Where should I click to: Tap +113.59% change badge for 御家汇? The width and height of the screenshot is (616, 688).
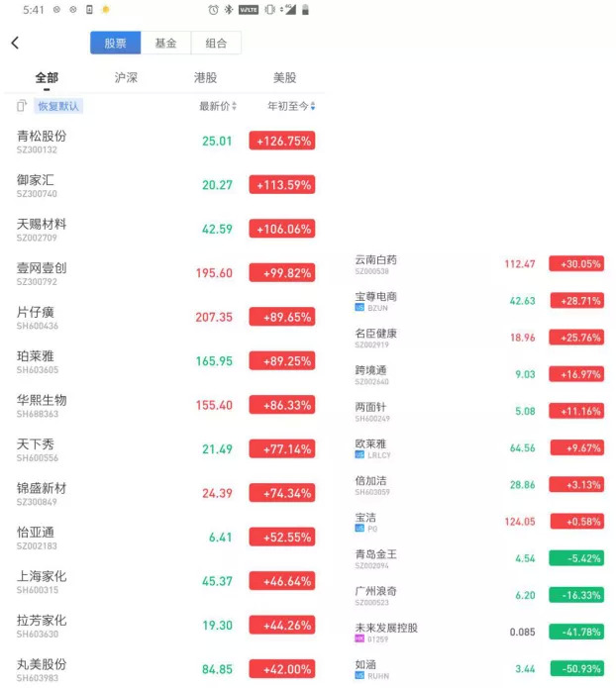pyautogui.click(x=282, y=185)
